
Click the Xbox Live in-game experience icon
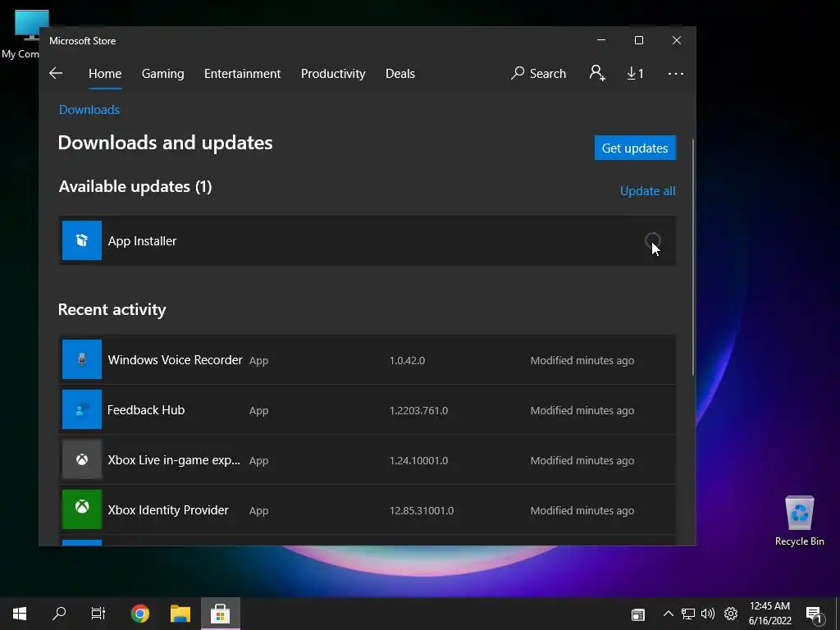82,459
